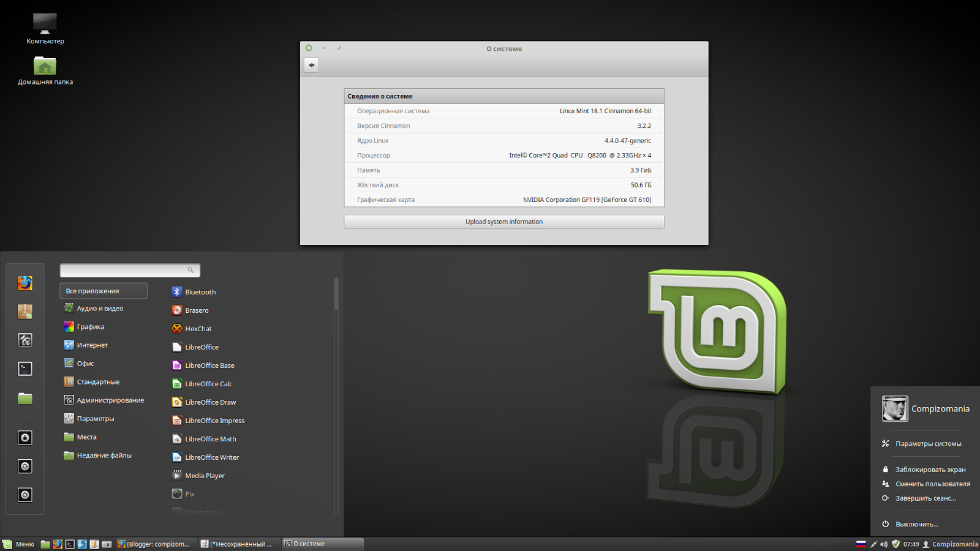Click the logout icon in menu sidebar
Viewport: 980px width, 551px height.
tap(25, 467)
